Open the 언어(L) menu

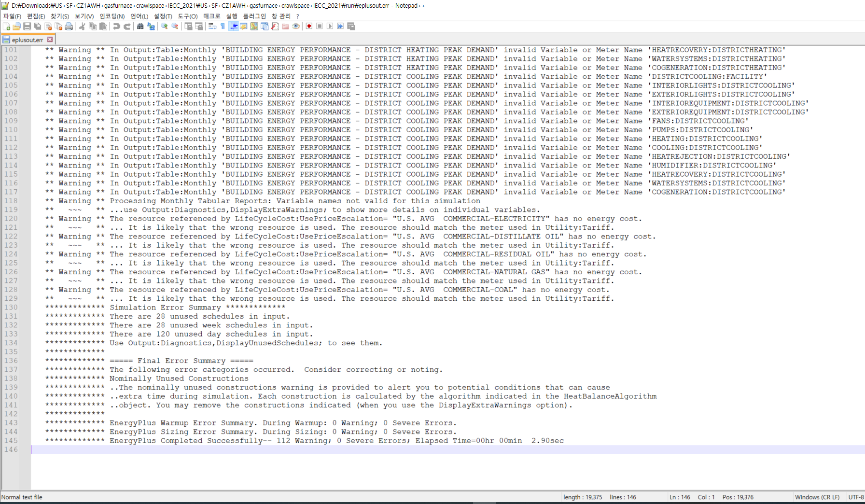tap(140, 16)
